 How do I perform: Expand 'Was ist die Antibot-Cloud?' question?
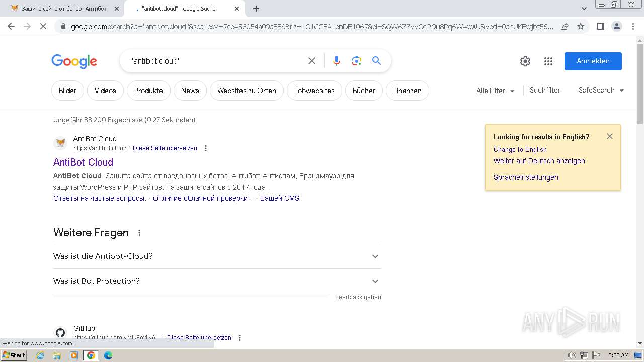point(217,256)
